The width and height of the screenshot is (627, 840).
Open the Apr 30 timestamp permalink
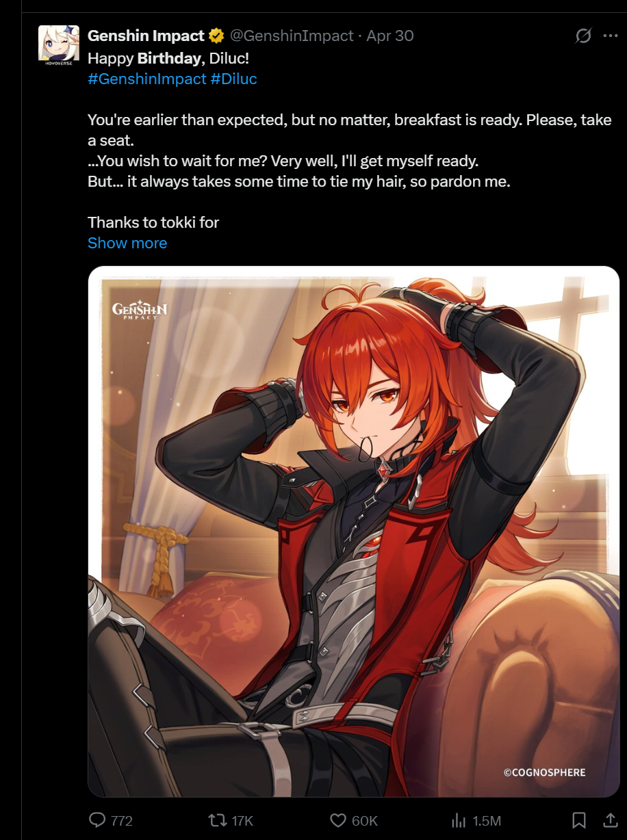click(x=390, y=36)
